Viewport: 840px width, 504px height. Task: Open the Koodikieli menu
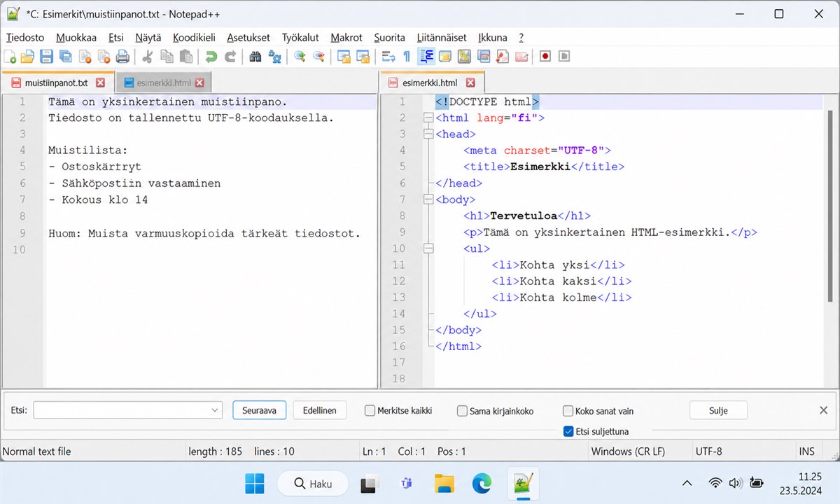[194, 38]
